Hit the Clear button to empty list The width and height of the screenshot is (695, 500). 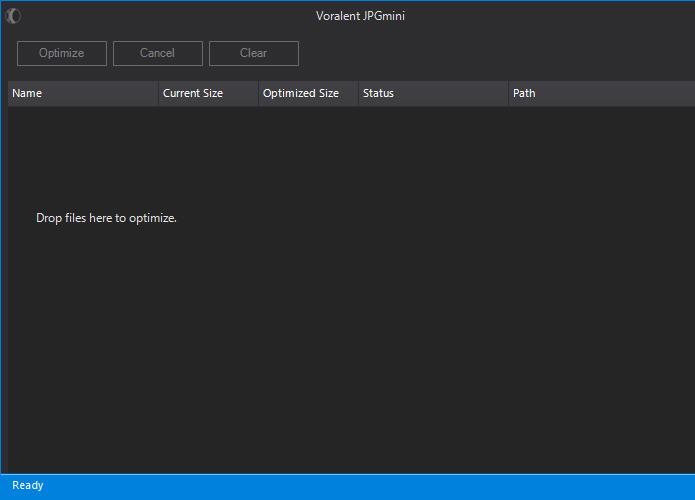[x=253, y=53]
